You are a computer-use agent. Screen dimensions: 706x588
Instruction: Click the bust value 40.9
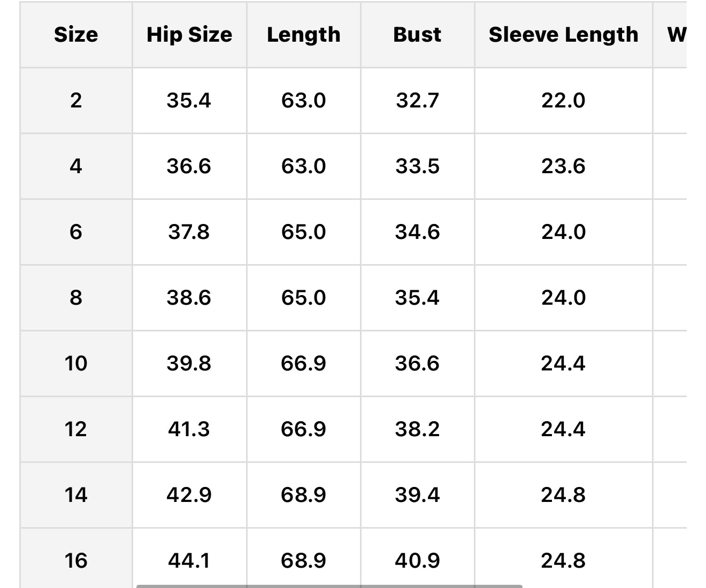click(417, 560)
